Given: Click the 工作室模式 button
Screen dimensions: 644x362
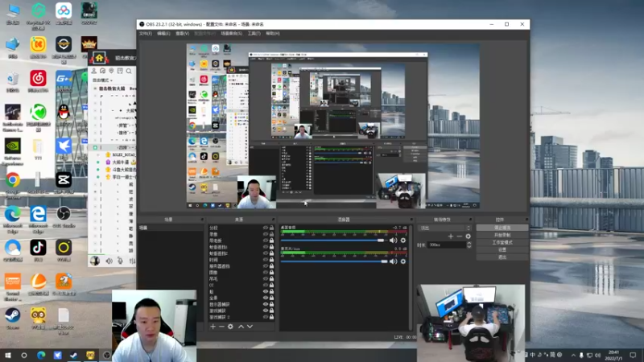Looking at the screenshot, I should [502, 243].
